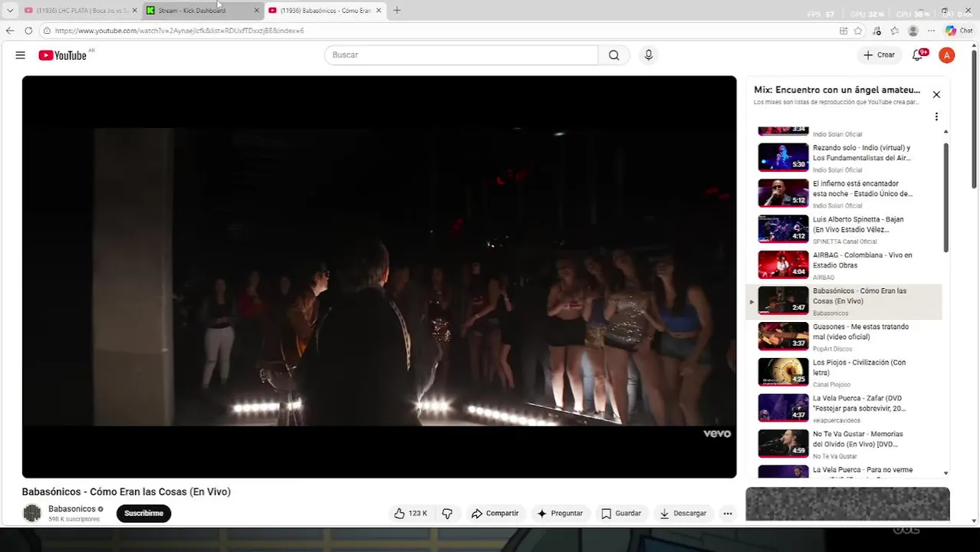Image resolution: width=980 pixels, height=552 pixels.
Task: Play Los Piojos - Civilización item
Action: [844, 373]
